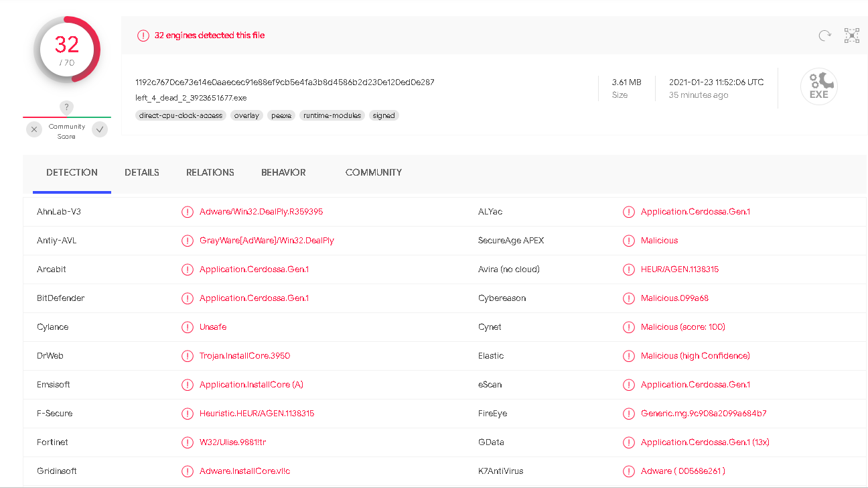
Task: Click warning icon beside Malicious (high Confidence)
Action: 628,356
